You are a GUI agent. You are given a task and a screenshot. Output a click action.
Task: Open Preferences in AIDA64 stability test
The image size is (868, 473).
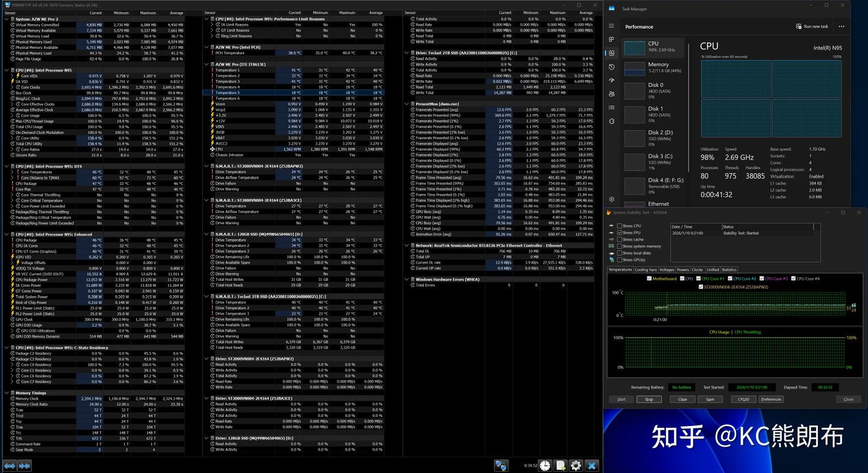click(x=771, y=399)
